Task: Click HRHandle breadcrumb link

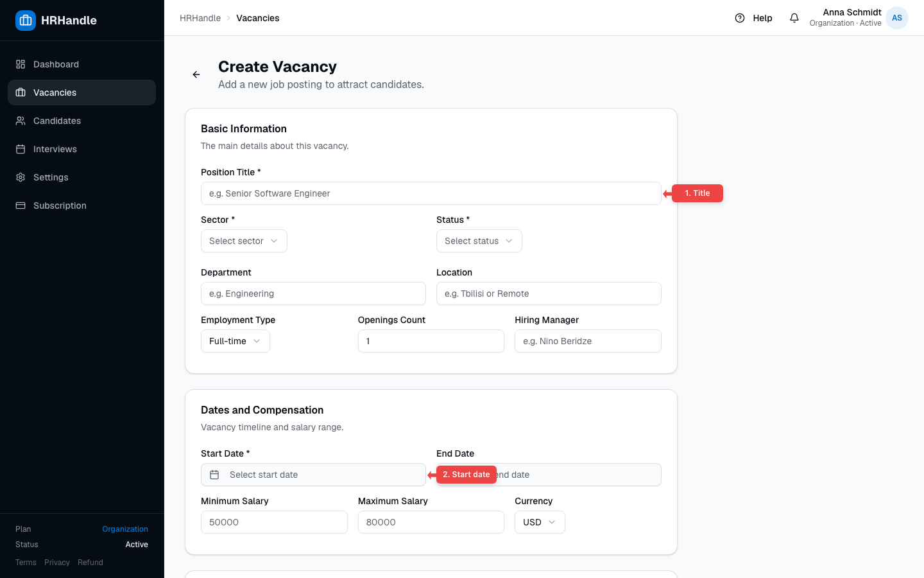Action: click(200, 18)
